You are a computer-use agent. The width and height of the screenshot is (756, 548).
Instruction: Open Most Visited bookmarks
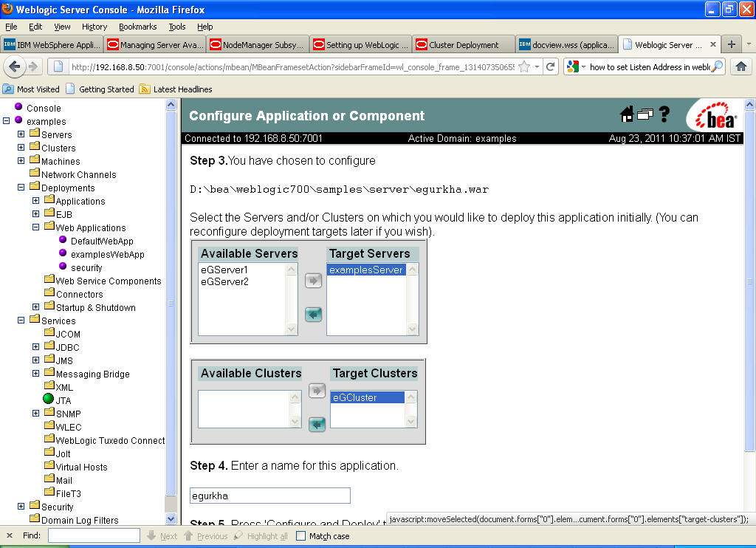coord(31,89)
